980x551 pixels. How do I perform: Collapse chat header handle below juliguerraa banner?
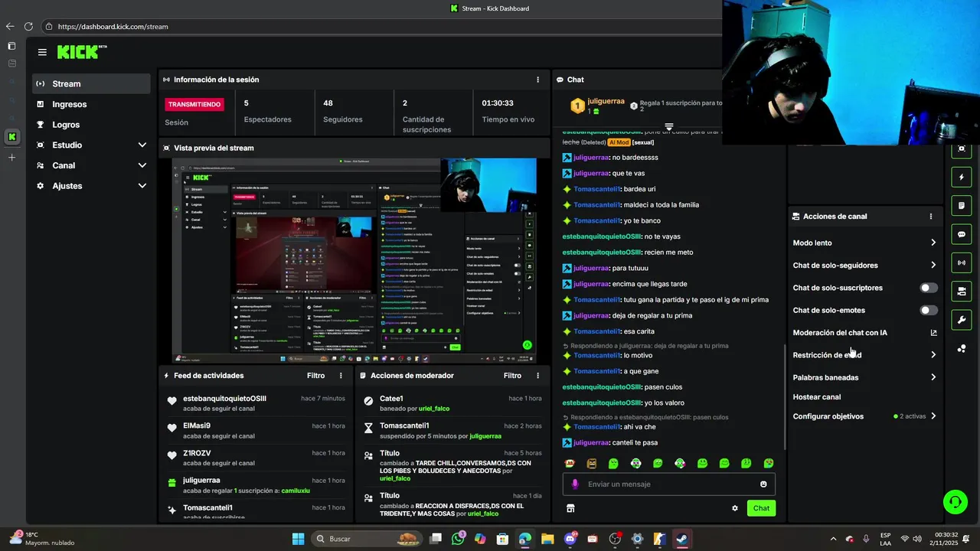(669, 126)
